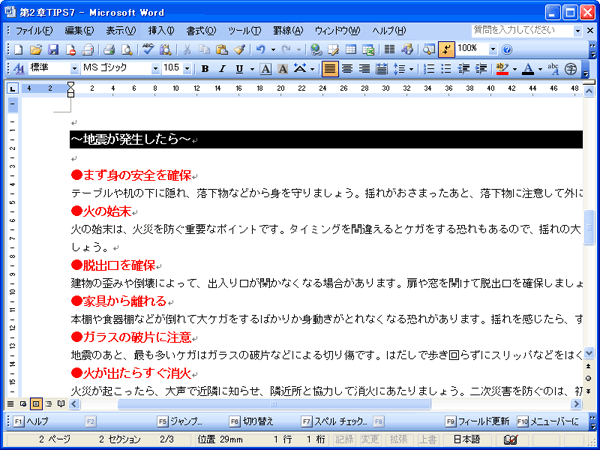Click the phonetic guide ruby icon

pos(553,69)
